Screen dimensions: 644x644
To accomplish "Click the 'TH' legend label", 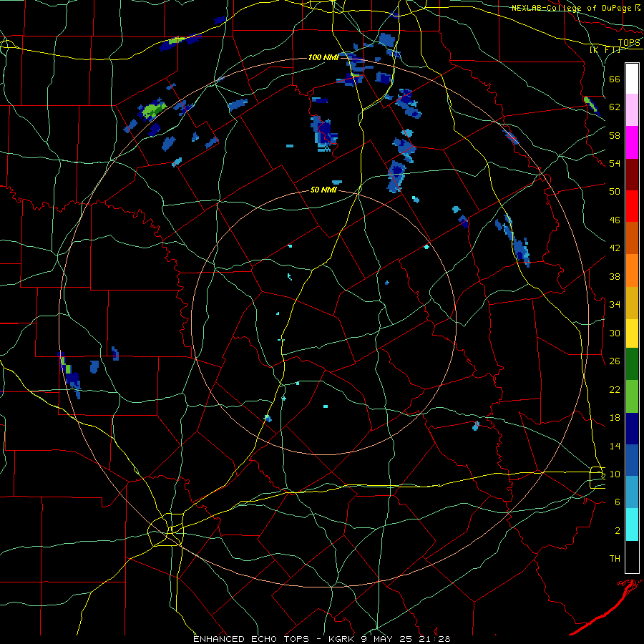I will tap(615, 559).
